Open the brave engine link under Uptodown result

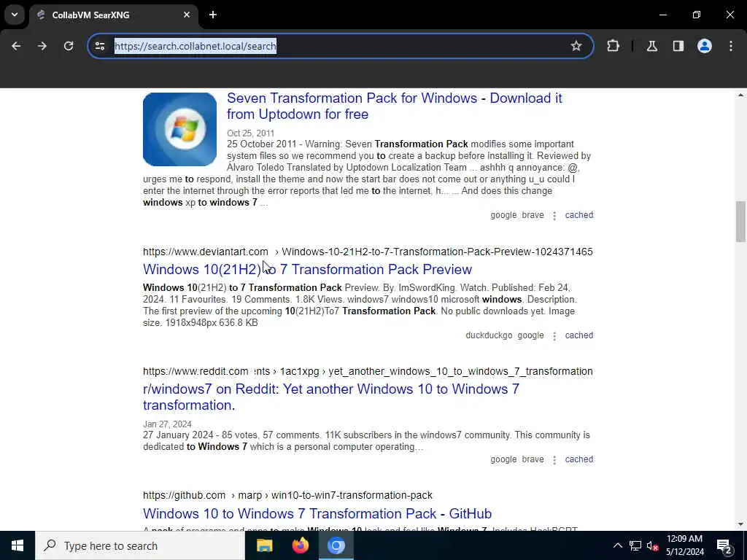point(533,215)
